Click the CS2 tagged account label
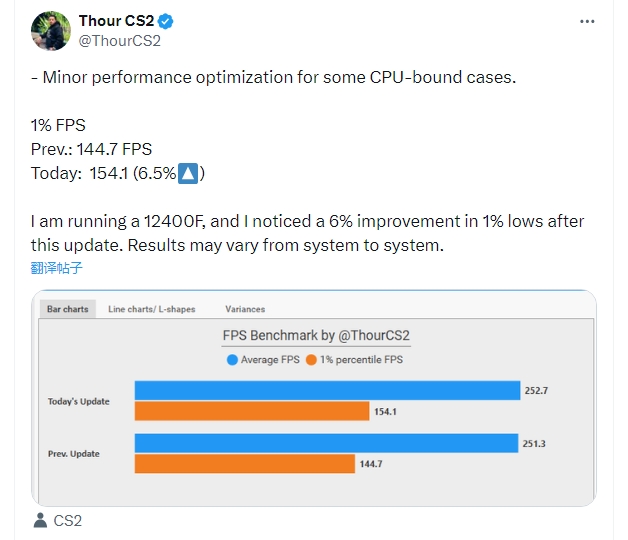The image size is (628, 540). (68, 521)
